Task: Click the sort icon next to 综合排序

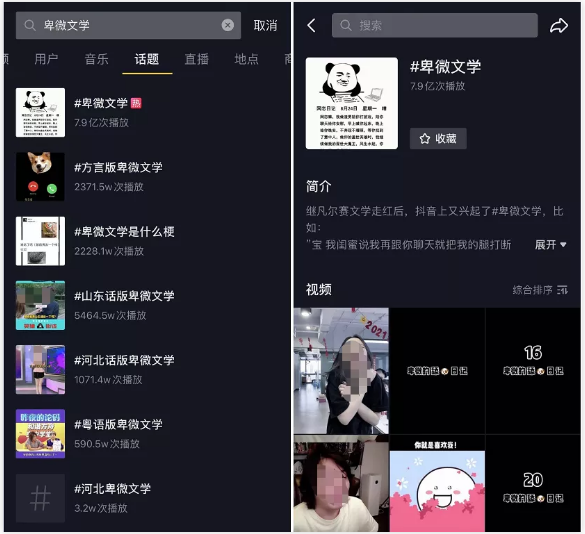Action: [562, 290]
